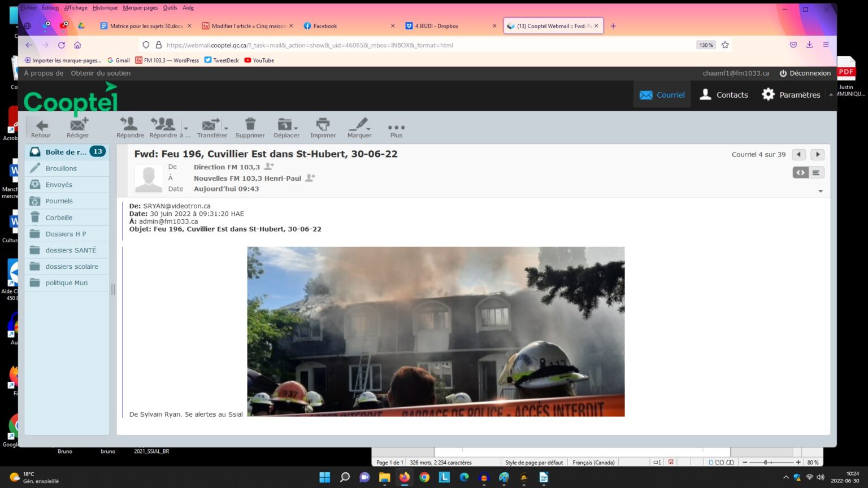The image size is (868, 488).
Task: Click the Répondre reply icon
Action: coord(130,124)
